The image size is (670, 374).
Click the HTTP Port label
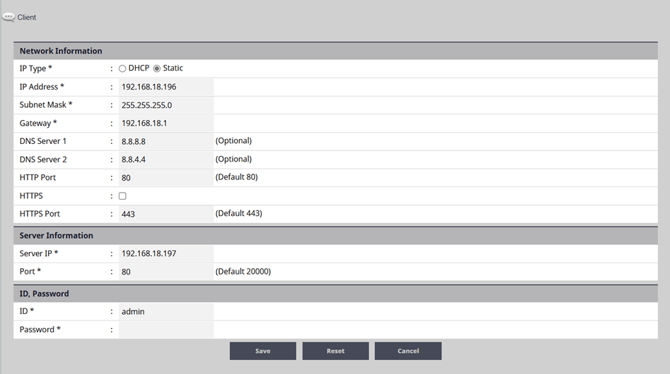click(x=38, y=177)
